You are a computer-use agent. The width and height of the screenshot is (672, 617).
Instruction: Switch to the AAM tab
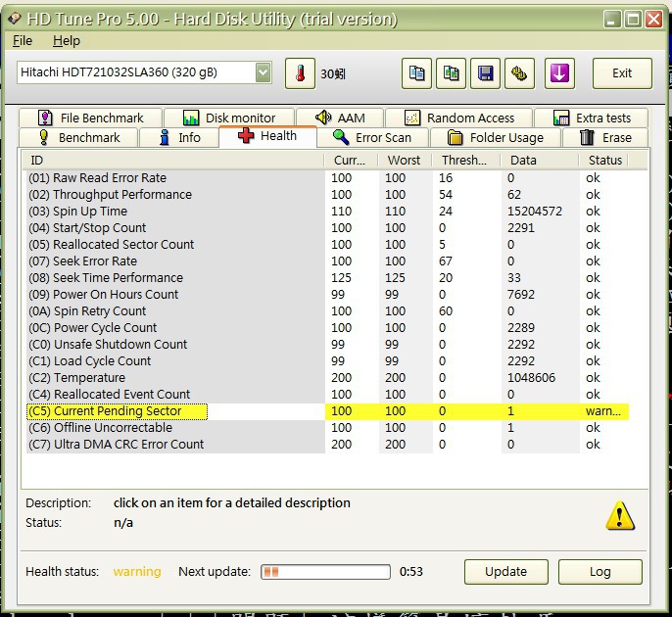point(340,118)
